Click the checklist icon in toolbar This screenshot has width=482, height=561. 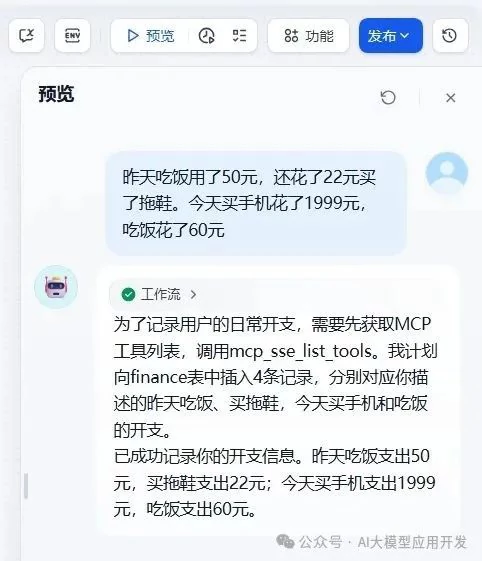coord(239,36)
